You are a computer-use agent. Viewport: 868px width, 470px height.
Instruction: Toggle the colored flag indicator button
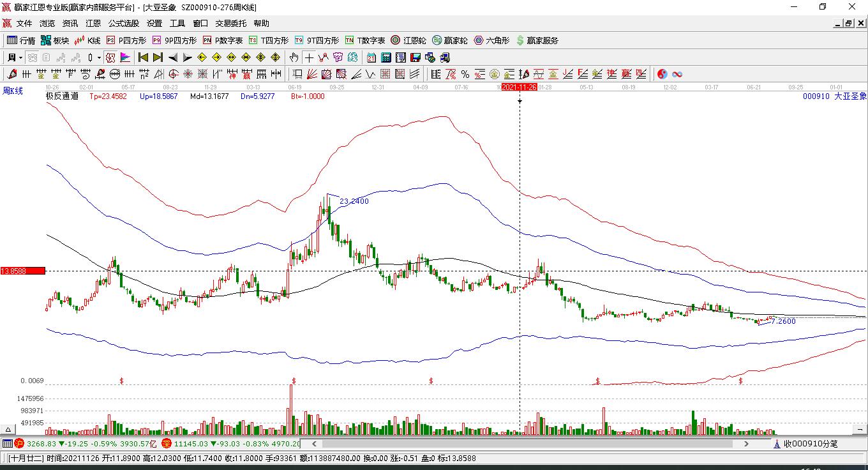click(125, 57)
